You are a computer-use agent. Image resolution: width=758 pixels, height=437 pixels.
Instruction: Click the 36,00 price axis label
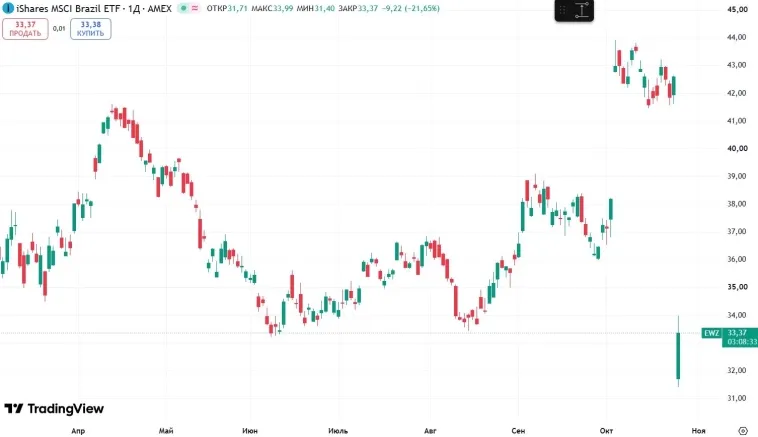tap(737, 259)
